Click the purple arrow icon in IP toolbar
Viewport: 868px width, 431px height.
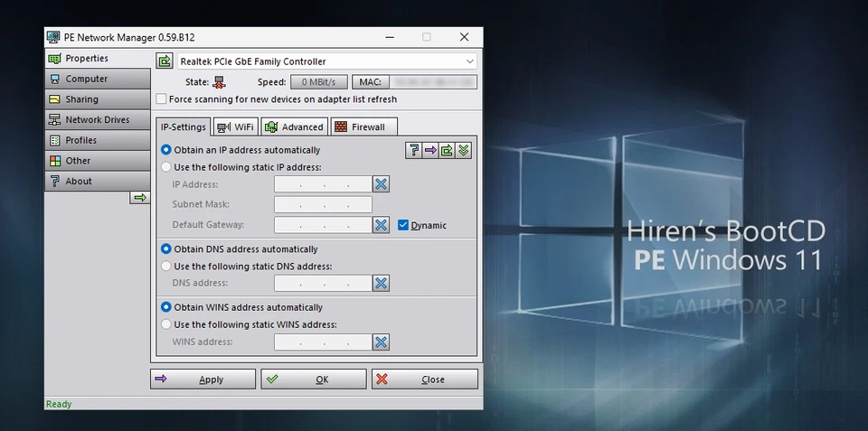[429, 150]
